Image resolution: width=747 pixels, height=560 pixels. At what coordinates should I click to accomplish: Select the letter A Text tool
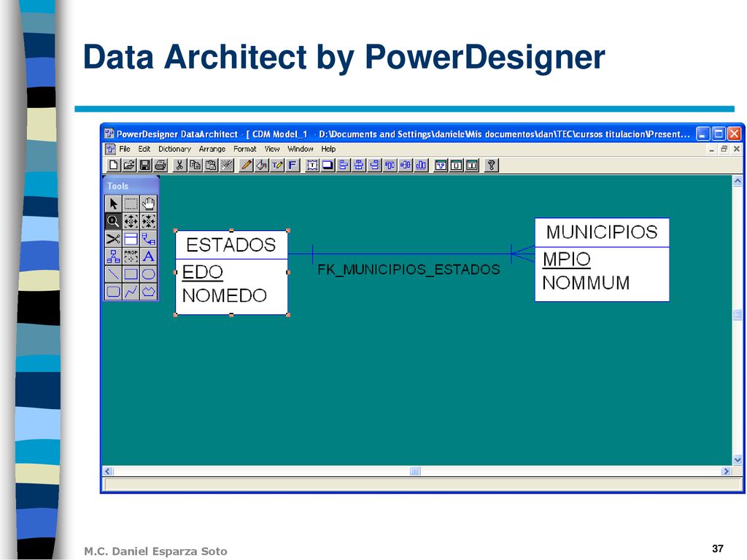point(149,257)
